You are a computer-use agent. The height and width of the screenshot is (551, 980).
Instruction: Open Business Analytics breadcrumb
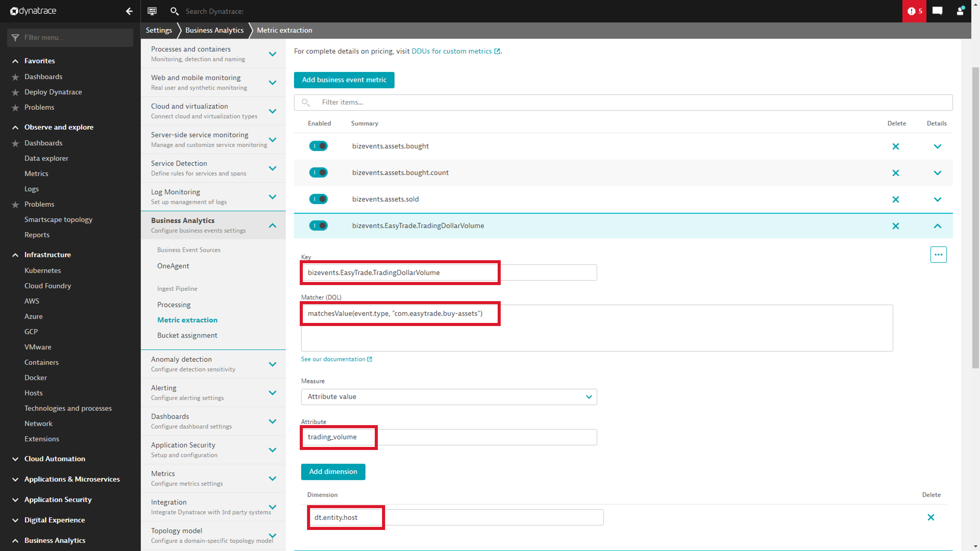point(214,30)
